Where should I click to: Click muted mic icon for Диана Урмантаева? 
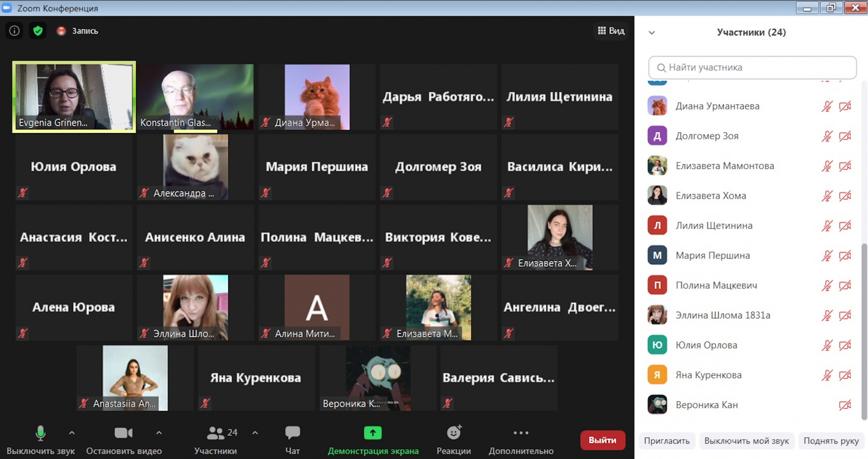coord(827,106)
